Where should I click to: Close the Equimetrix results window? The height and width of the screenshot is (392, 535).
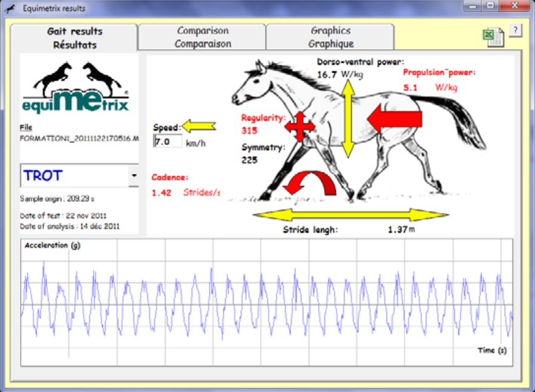tap(514, 7)
